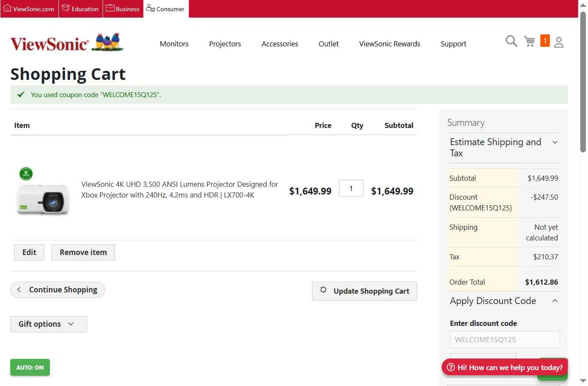The width and height of the screenshot is (588, 386).
Task: Click the refresh icon in Update Shopping Cart
Action: pos(324,290)
